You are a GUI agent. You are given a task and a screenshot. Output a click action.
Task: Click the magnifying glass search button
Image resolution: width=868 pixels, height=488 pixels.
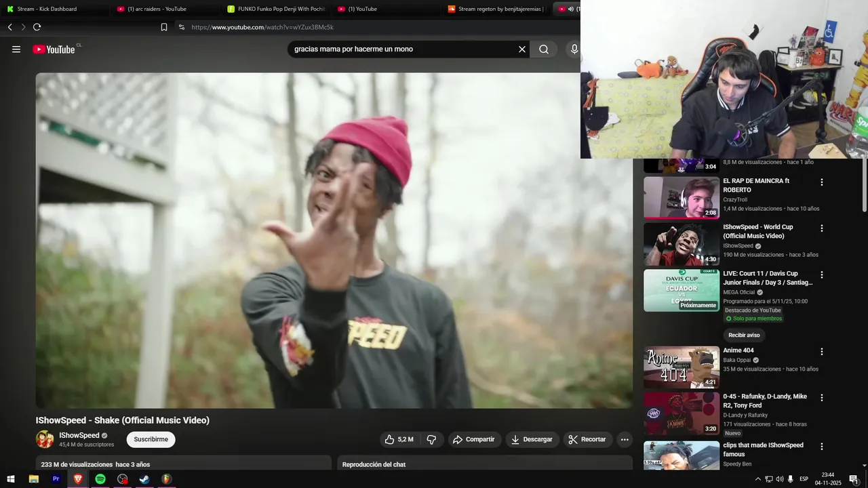click(x=544, y=49)
